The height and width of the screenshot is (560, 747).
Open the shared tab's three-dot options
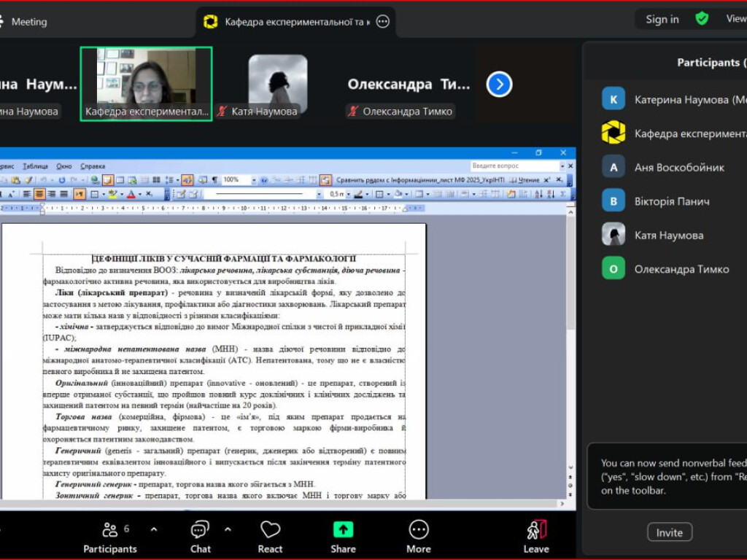coord(383,22)
